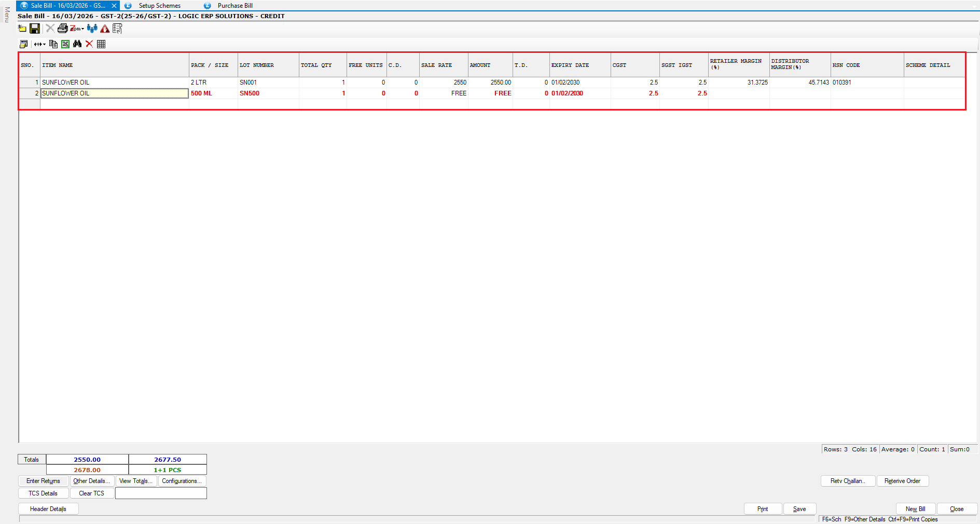Export grid using the Excel icon
The width and height of the screenshot is (980, 524).
click(65, 44)
